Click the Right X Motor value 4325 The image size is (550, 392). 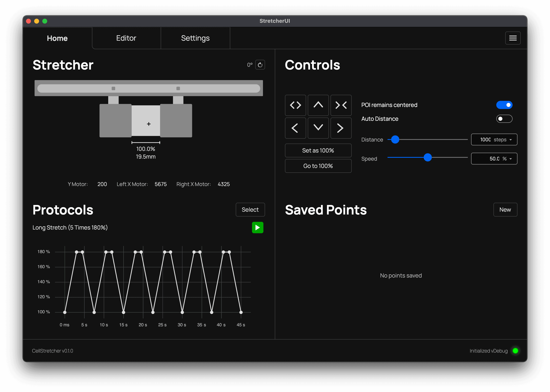[x=224, y=184]
